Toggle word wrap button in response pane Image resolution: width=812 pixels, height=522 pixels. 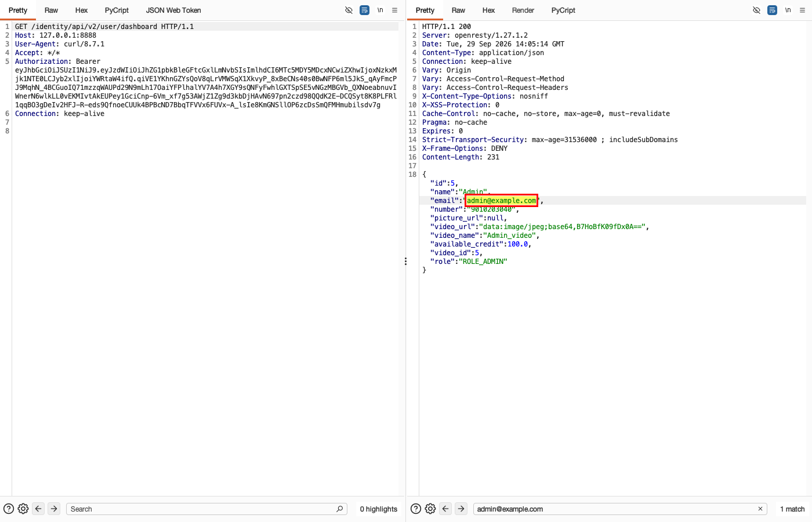click(772, 10)
